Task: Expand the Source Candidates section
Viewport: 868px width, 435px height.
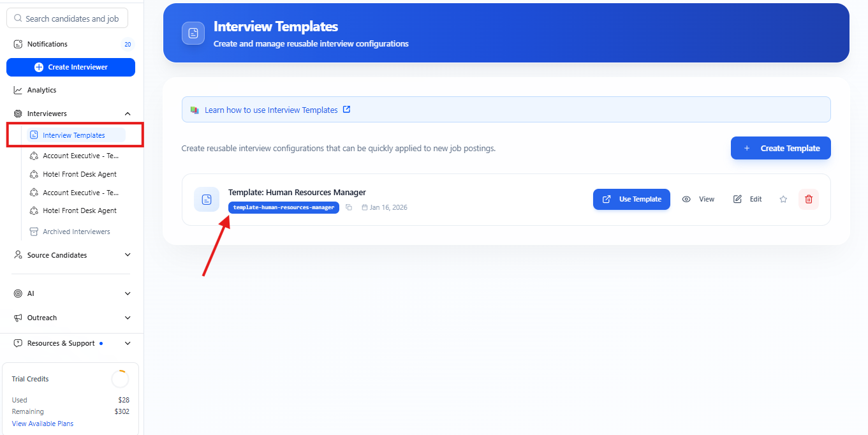Action: click(x=128, y=255)
